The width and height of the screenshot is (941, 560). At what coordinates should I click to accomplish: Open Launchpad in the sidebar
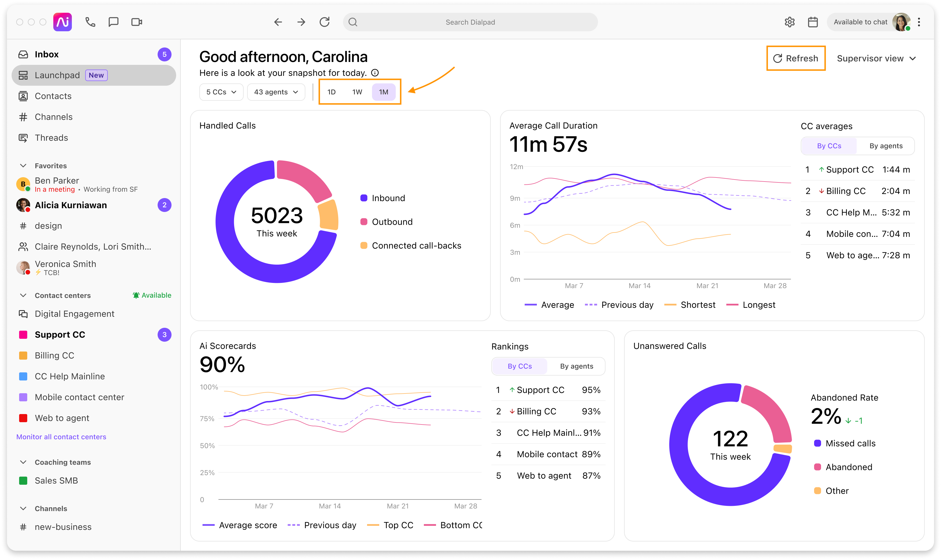point(94,75)
